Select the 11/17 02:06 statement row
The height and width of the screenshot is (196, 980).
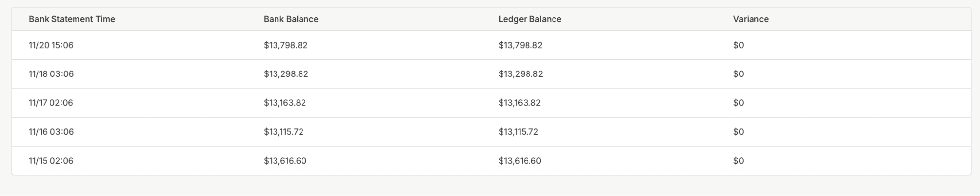(x=51, y=103)
